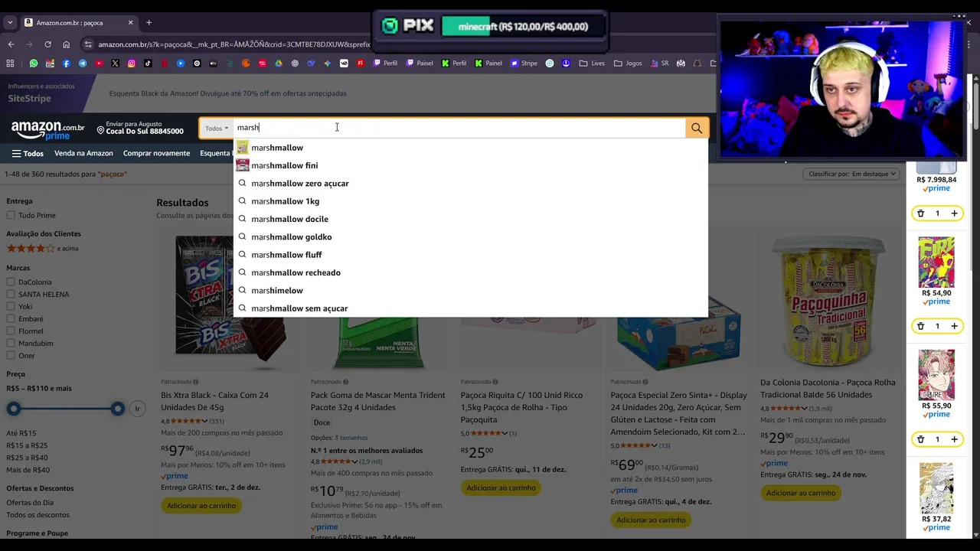980x551 pixels.
Task: Click the orange search magnifier button
Action: (x=696, y=128)
